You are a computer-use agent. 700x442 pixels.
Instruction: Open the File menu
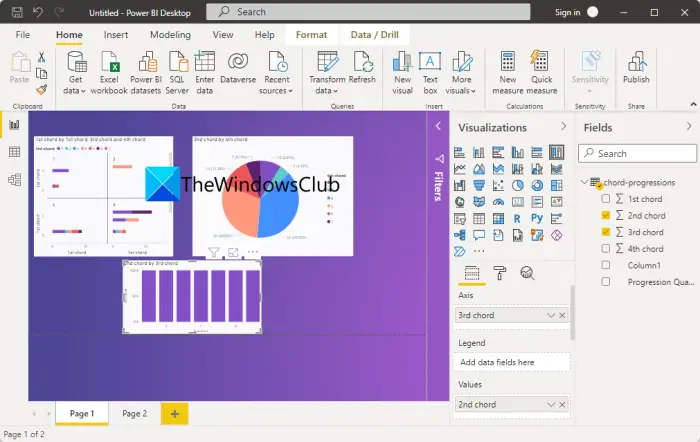(x=23, y=35)
